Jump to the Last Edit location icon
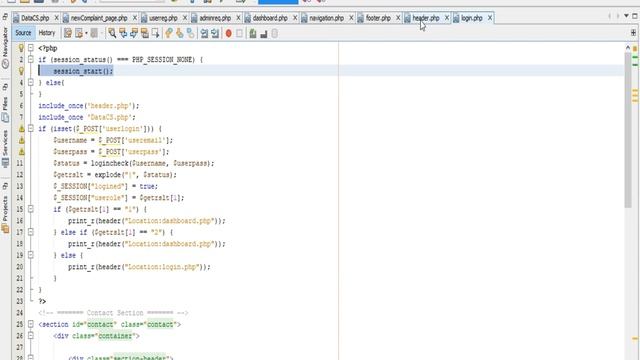Screen dimensions: 640x360 (x=68, y=33)
